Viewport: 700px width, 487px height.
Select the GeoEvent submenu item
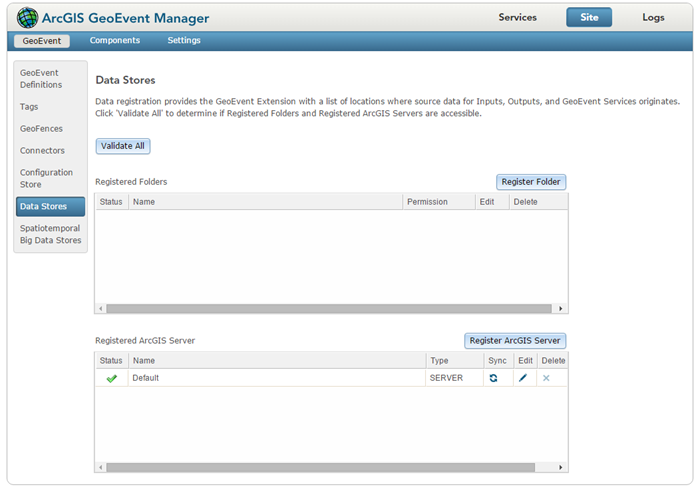pos(42,41)
